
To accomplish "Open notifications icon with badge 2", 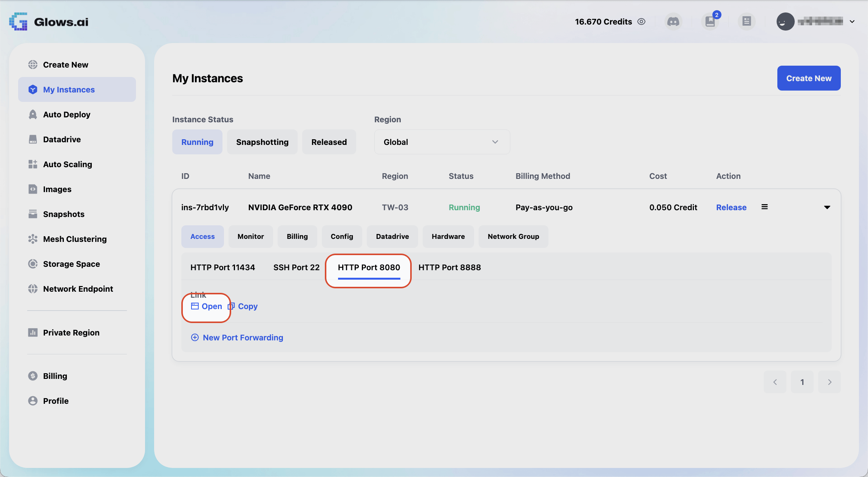I will 710,22.
